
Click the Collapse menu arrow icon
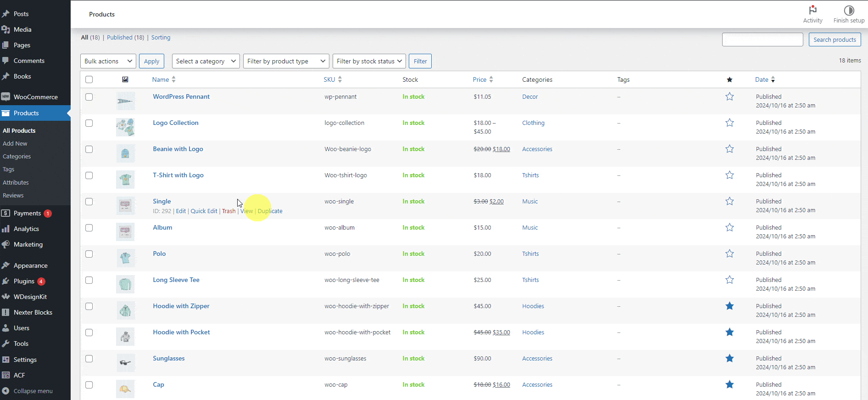(6, 391)
